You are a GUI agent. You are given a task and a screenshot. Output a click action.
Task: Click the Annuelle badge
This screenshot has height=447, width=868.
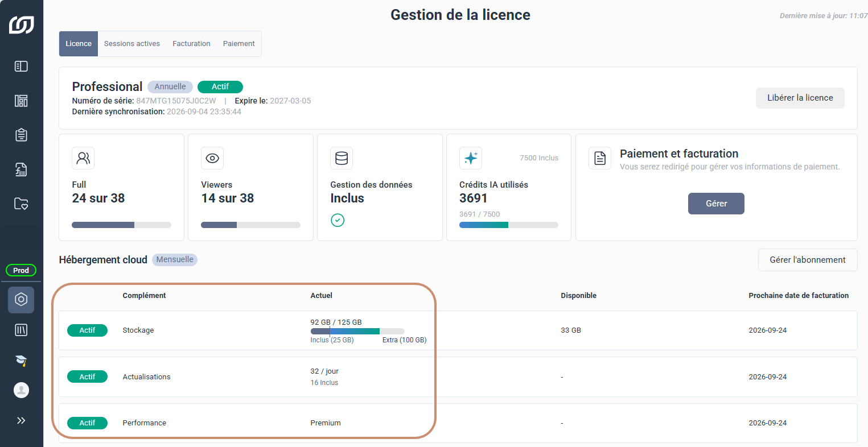[x=170, y=86]
